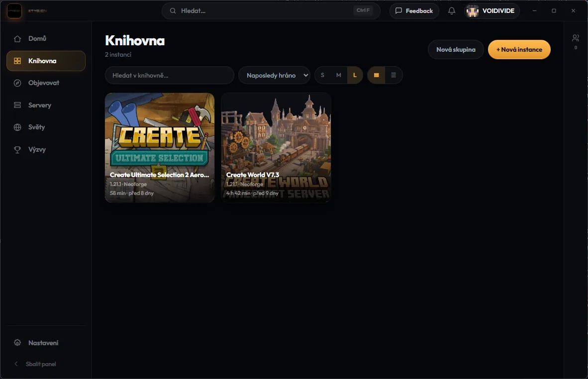Click the Ctrl F shortcut hint
Viewport: 588px width, 379px height.
(363, 10)
